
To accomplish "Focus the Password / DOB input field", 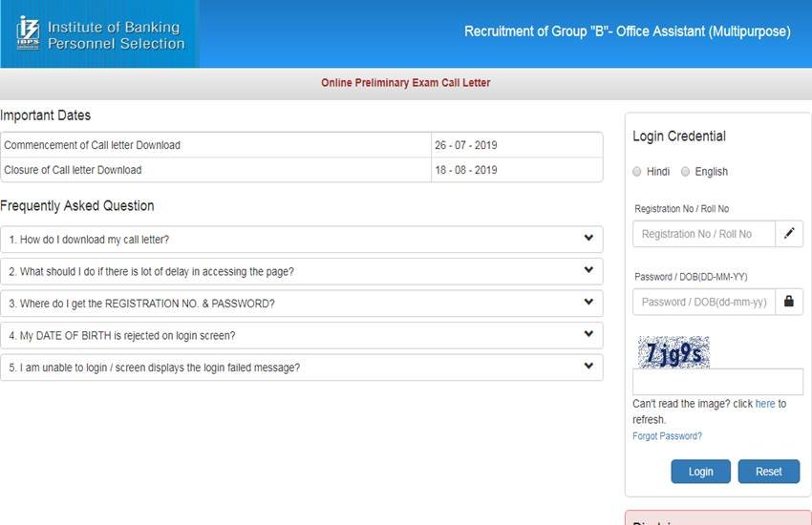I will (703, 302).
